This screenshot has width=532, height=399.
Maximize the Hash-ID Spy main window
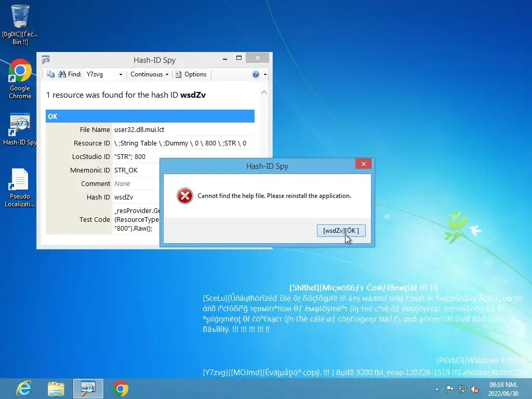(239, 58)
